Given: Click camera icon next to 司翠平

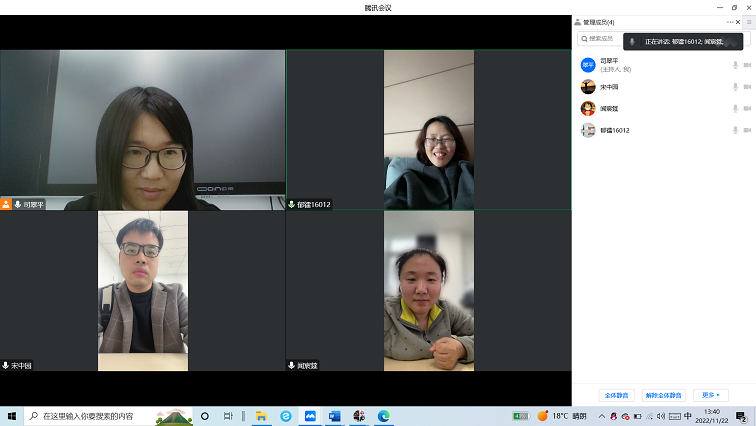Looking at the screenshot, I should [747, 65].
